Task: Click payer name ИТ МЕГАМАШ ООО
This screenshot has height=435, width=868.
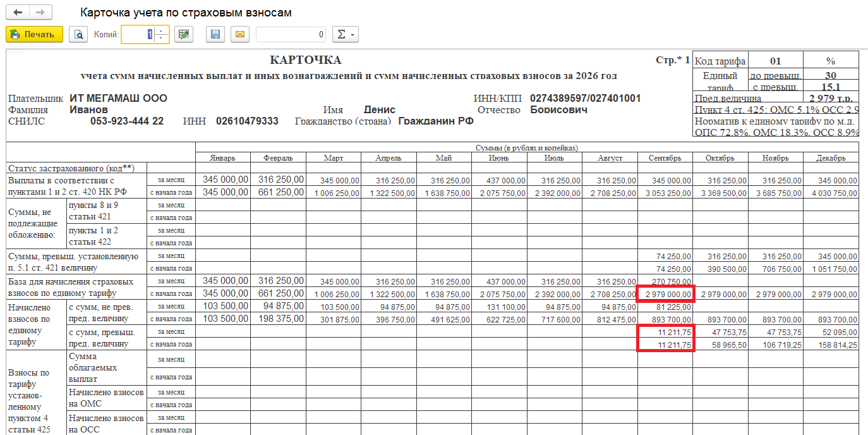Action: tap(118, 99)
